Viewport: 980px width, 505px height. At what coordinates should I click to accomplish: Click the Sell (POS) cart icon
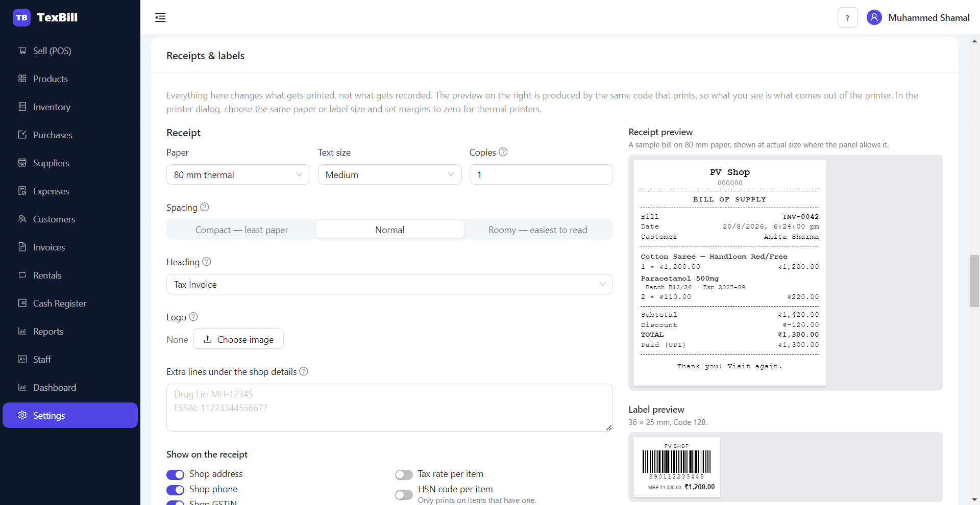22,50
